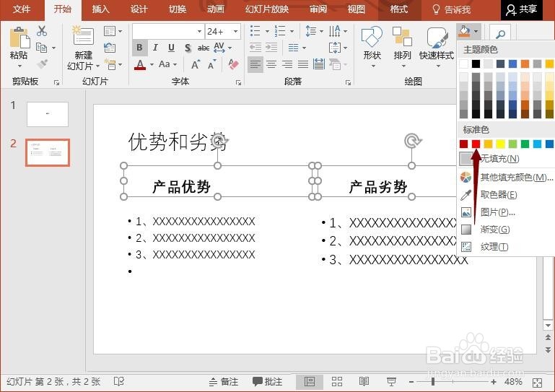Switch to Insert (插入) tab

click(100, 9)
